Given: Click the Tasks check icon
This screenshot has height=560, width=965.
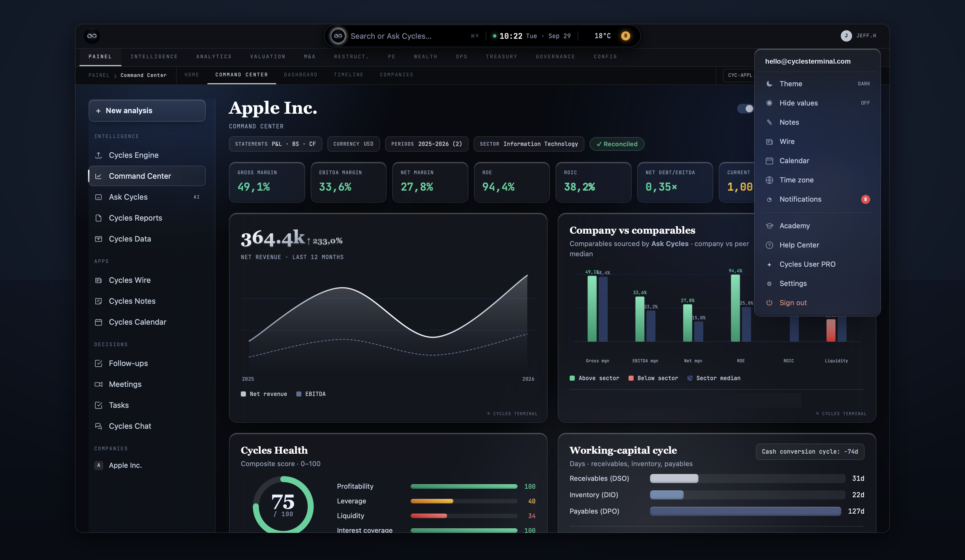Looking at the screenshot, I should [98, 405].
